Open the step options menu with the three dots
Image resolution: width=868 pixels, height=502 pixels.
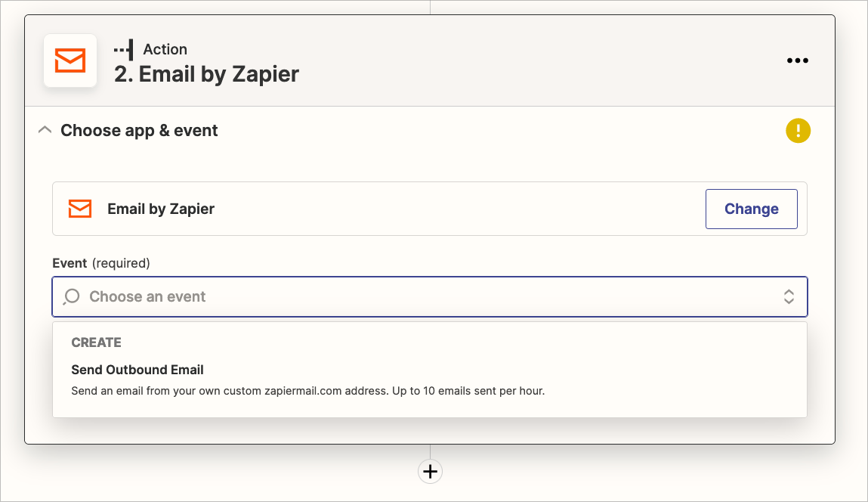[798, 60]
